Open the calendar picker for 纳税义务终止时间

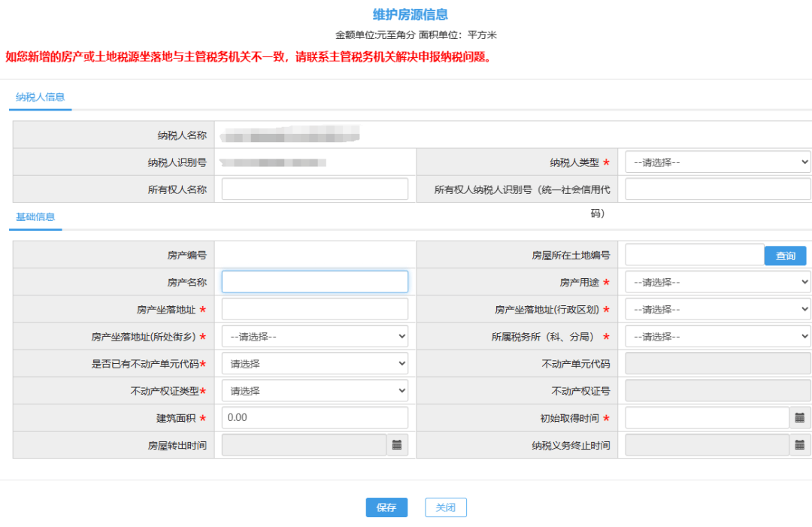801,444
